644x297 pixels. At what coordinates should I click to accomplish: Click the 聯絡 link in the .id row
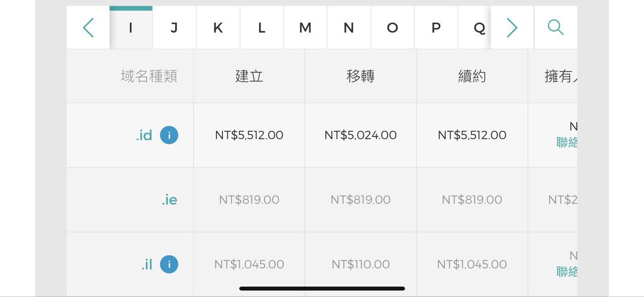click(567, 143)
